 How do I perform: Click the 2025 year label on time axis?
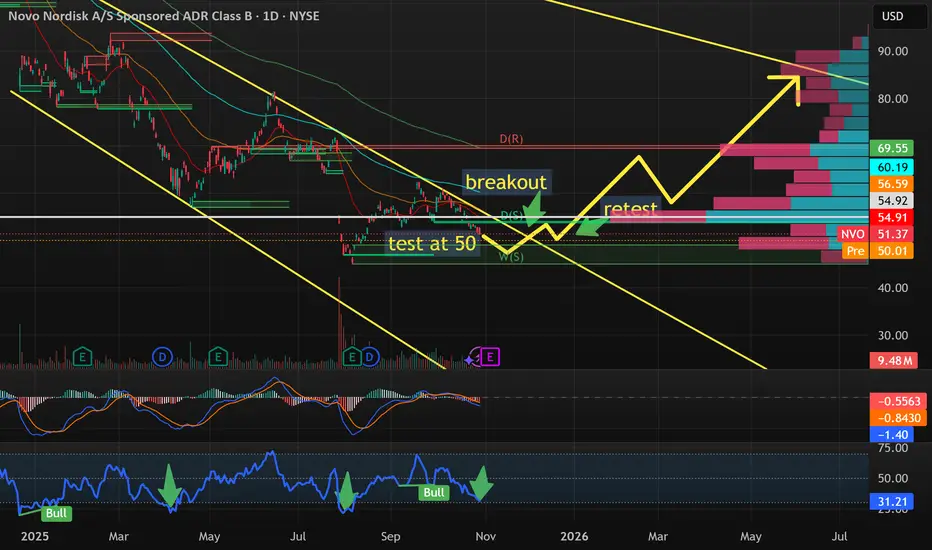click(x=34, y=536)
